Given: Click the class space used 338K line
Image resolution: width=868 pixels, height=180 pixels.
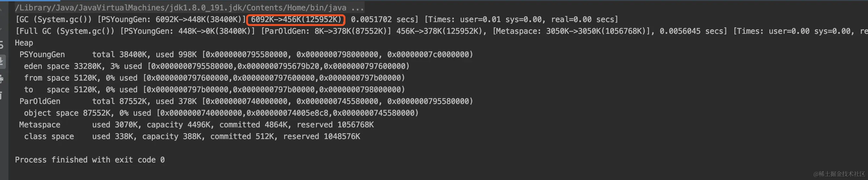Looking at the screenshot, I should (x=192, y=136).
